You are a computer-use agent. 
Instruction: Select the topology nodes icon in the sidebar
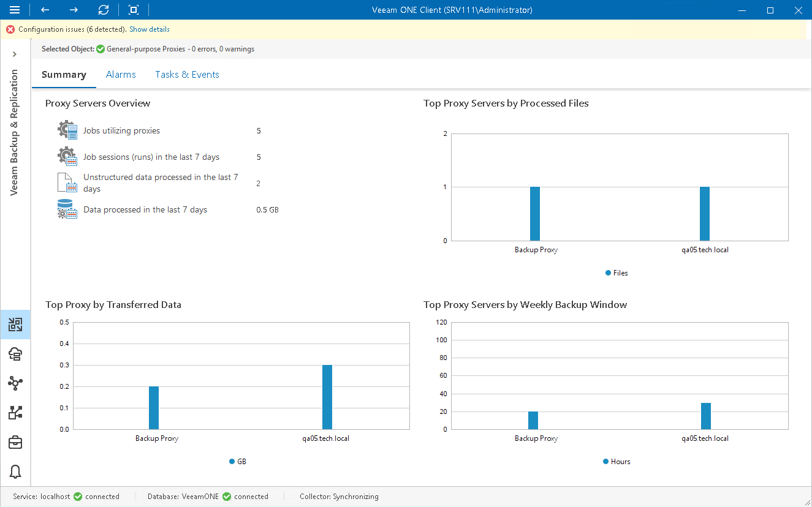tap(15, 383)
